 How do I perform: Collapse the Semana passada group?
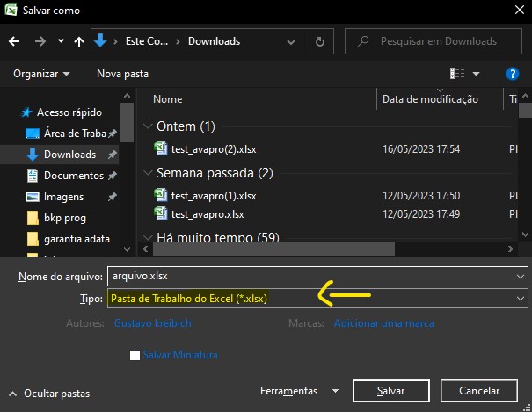pos(146,173)
